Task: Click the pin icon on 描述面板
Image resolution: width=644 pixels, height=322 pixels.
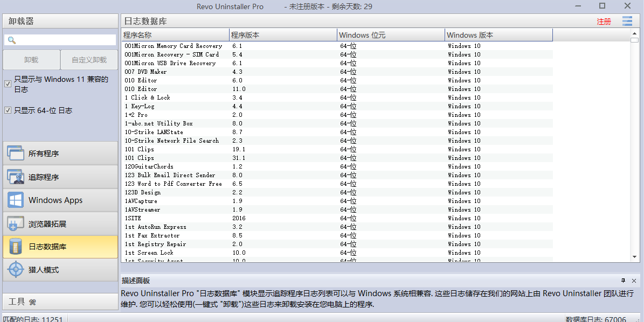Action: pyautogui.click(x=623, y=281)
